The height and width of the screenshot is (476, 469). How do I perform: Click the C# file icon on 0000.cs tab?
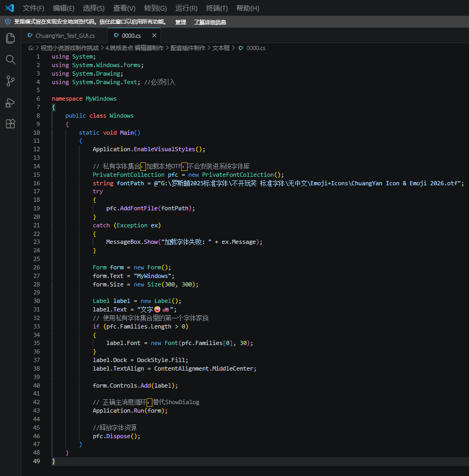116,36
